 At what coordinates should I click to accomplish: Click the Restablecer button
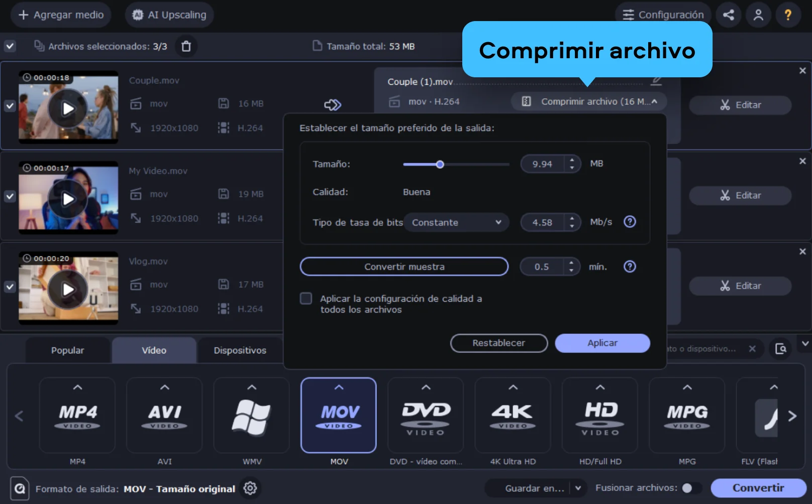click(499, 343)
